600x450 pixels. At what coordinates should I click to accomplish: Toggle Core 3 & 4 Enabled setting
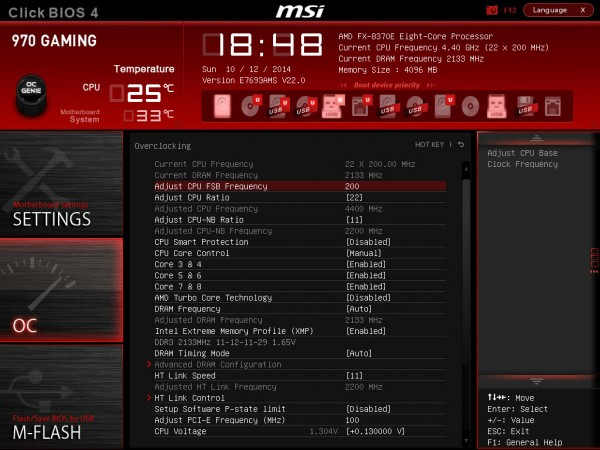pyautogui.click(x=365, y=264)
